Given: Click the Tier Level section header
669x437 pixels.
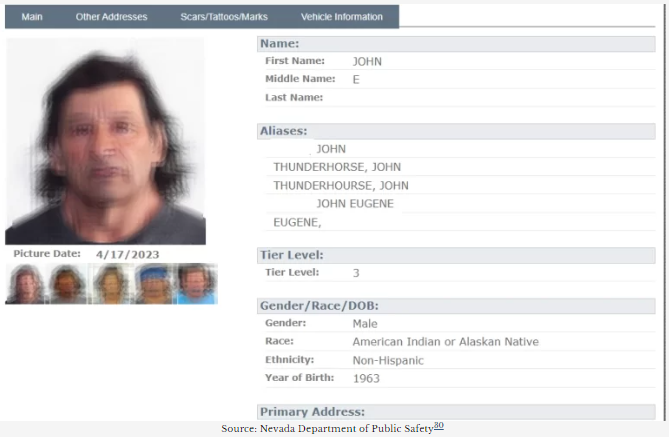Looking at the screenshot, I should (456, 256).
